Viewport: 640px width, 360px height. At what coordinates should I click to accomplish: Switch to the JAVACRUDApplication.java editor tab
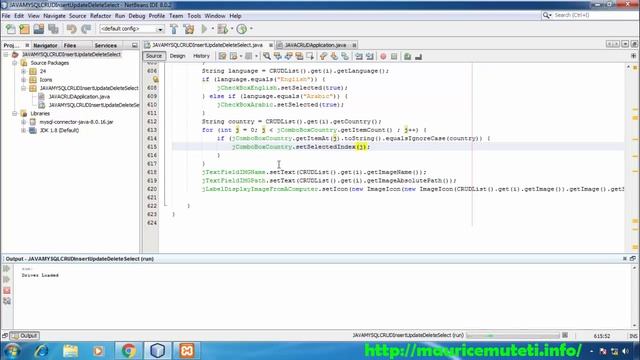(315, 45)
